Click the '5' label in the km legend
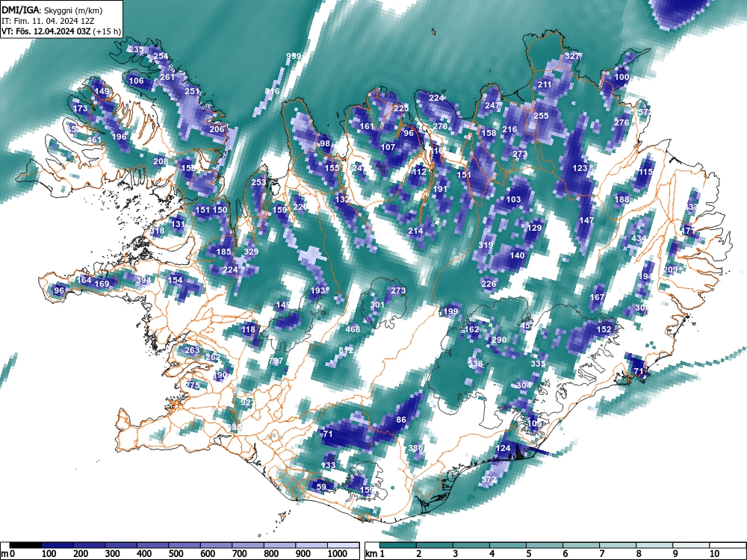The width and height of the screenshot is (747, 560). pos(527,554)
